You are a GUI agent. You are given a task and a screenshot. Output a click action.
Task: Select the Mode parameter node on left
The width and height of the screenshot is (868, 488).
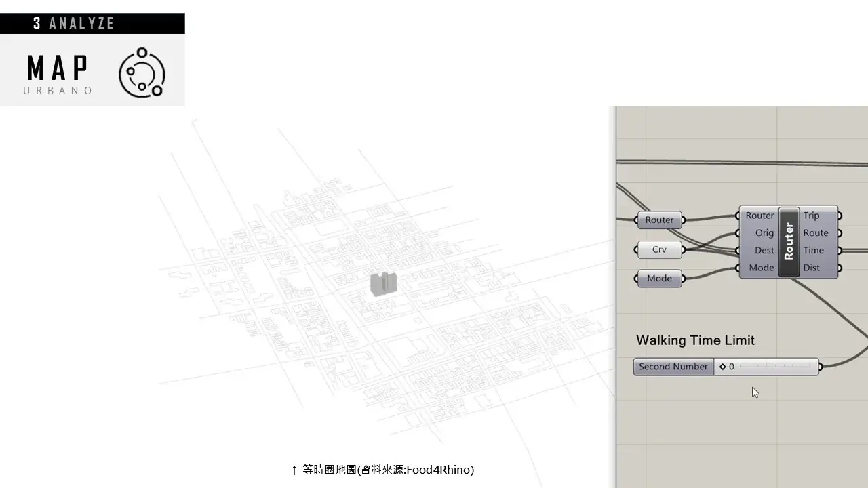659,279
